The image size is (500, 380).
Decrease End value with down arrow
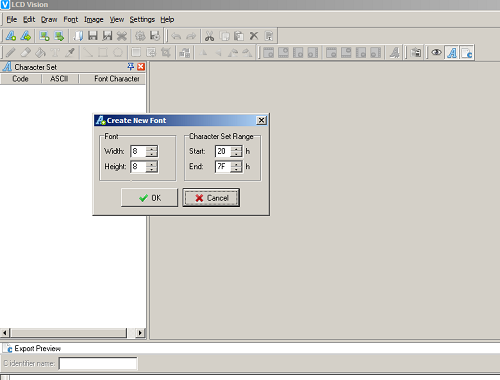coord(236,169)
